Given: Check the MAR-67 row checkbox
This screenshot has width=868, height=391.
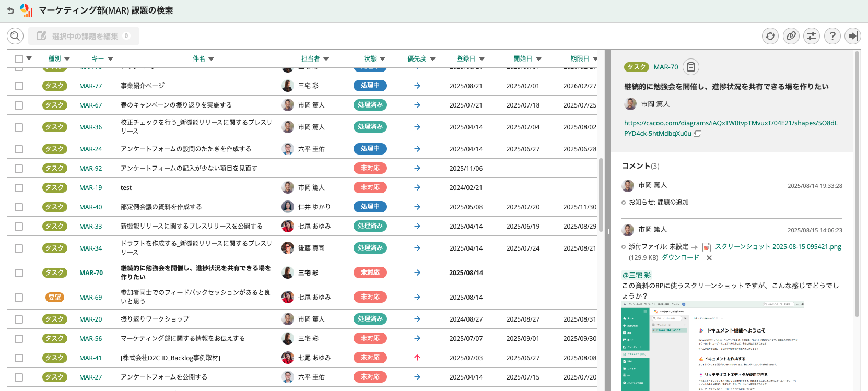Looking at the screenshot, I should (x=19, y=105).
